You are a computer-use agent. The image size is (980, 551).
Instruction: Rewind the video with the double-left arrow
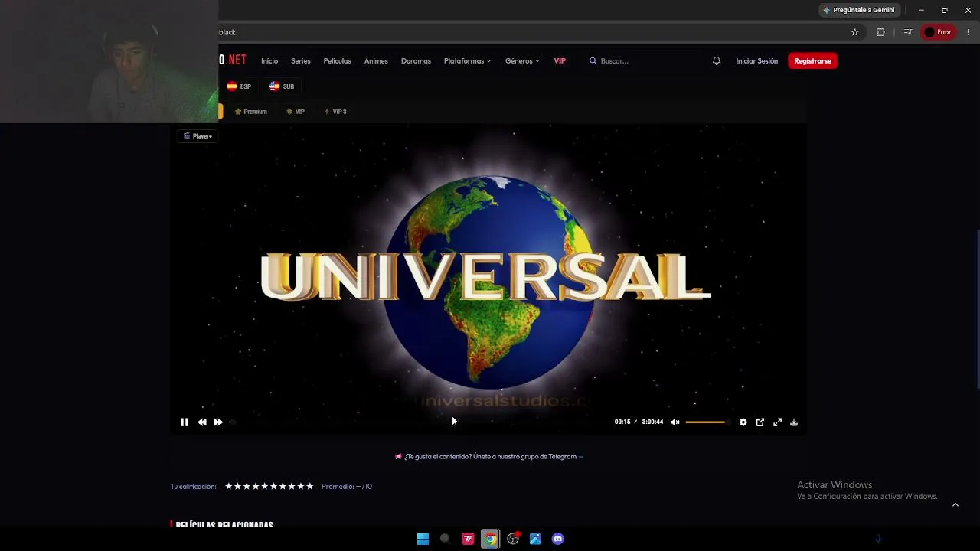tap(202, 422)
